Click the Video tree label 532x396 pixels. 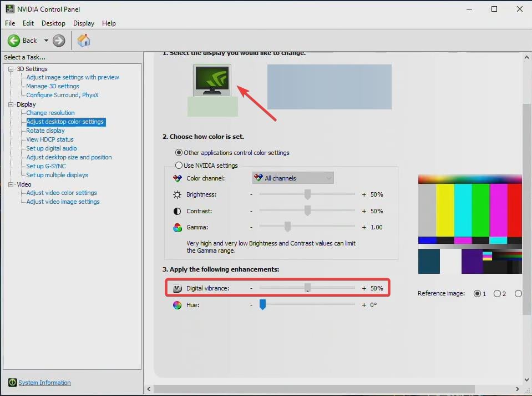24,184
